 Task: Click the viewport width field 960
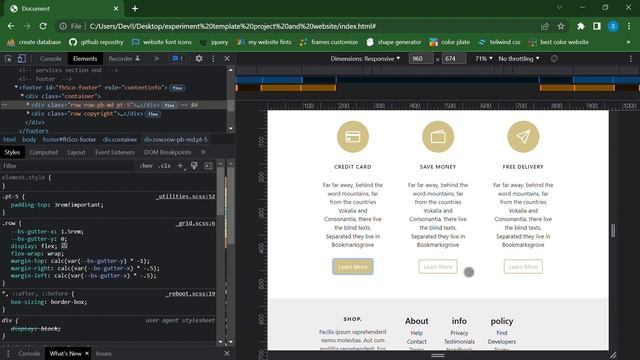[421, 59]
